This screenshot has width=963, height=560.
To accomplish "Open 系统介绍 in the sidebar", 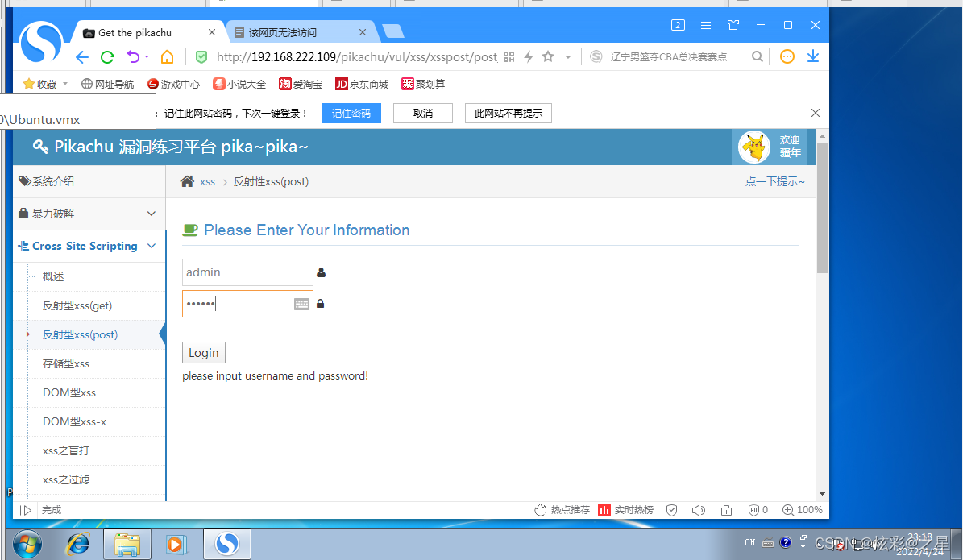I will [x=89, y=181].
